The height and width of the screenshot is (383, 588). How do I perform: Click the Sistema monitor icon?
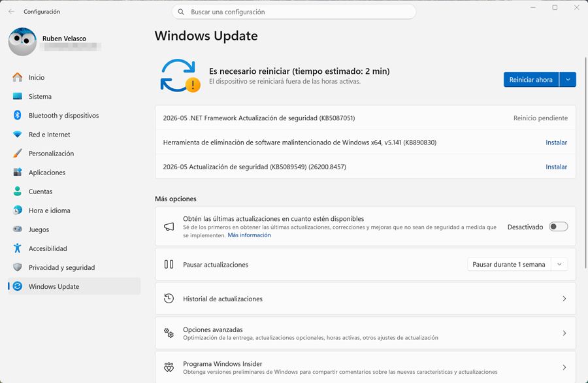(x=17, y=97)
